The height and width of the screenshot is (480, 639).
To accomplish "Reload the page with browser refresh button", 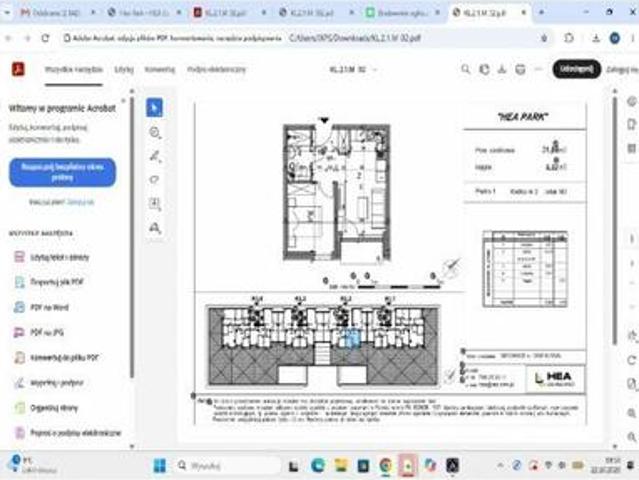I will click(x=45, y=38).
